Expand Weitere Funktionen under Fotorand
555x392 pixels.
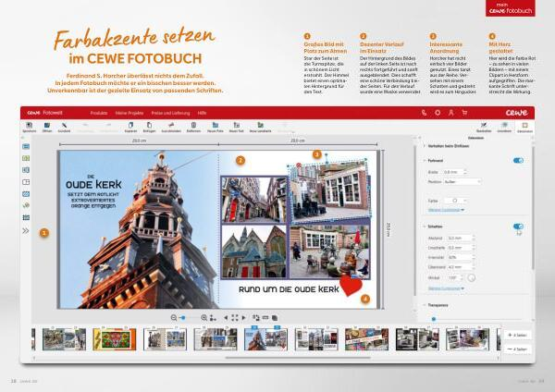pos(446,210)
